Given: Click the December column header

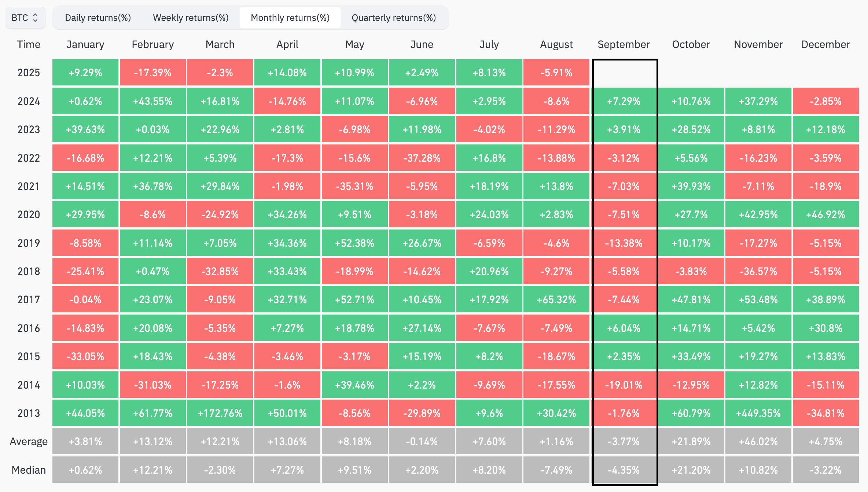Looking at the screenshot, I should pyautogui.click(x=825, y=44).
